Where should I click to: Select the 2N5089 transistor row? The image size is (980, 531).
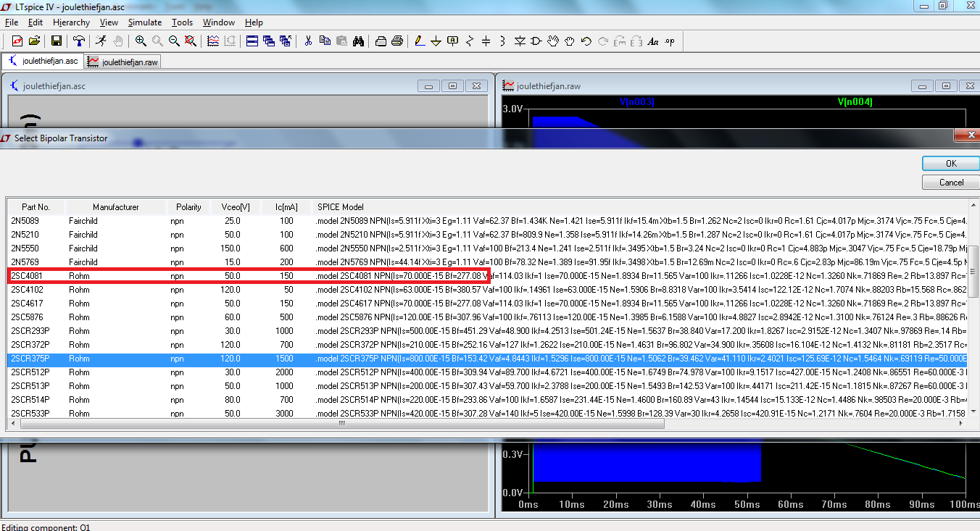pyautogui.click(x=488, y=220)
